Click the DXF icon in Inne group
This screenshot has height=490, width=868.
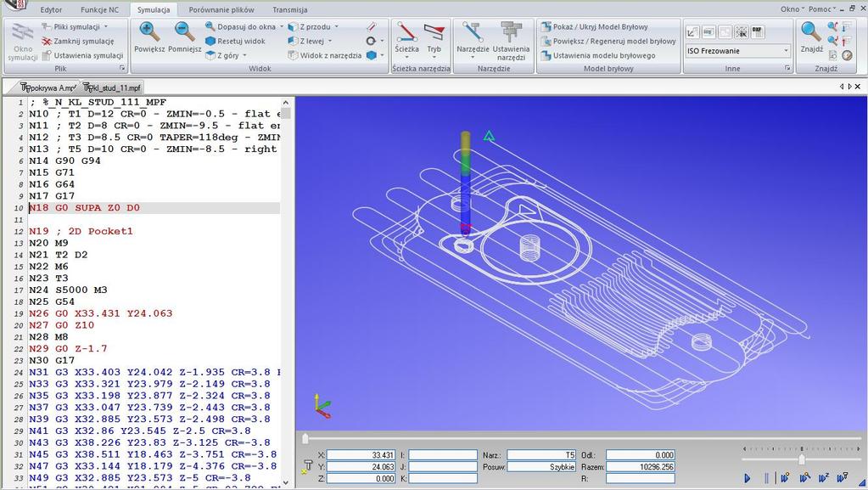pos(758,31)
